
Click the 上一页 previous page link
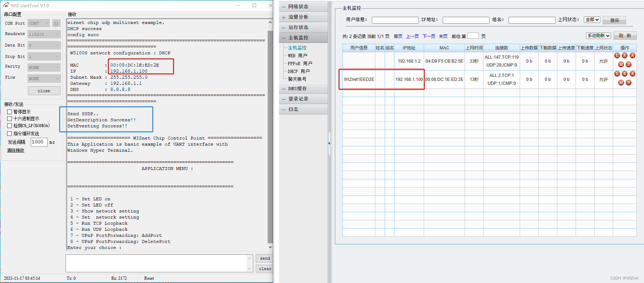click(x=412, y=36)
